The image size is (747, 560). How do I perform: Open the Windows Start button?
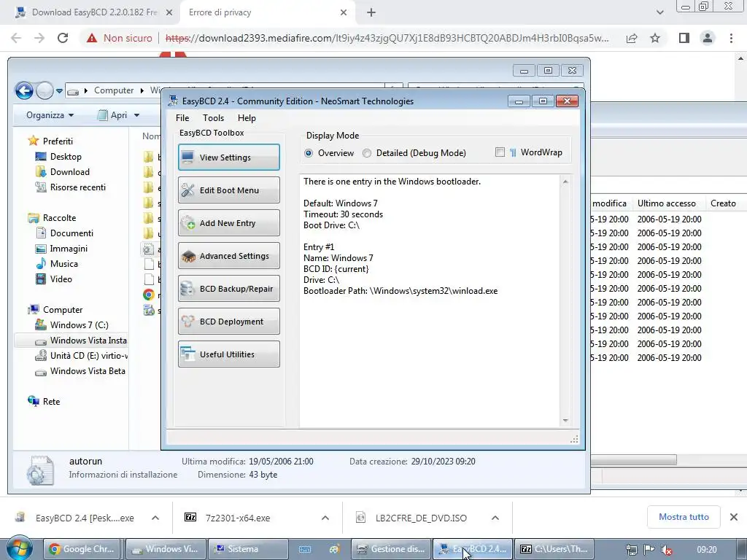coord(19,548)
